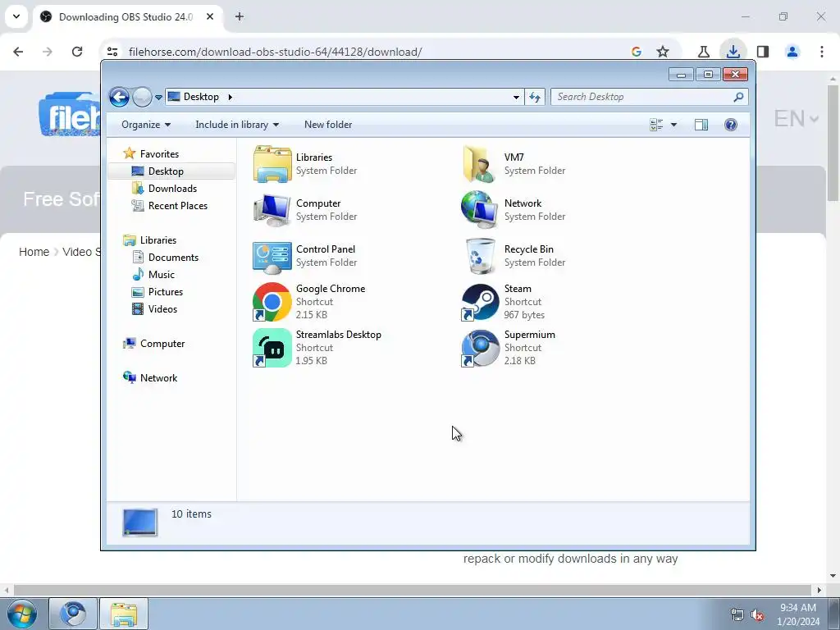Select the Network globe icon in file list
840x630 pixels.
click(x=480, y=210)
